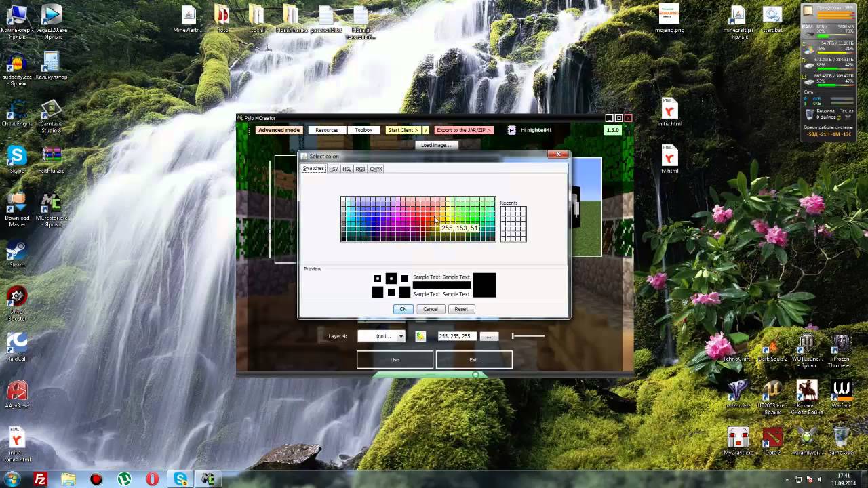Screen dimensions: 868x488
Task: Close the Select color dialog
Action: (x=559, y=155)
